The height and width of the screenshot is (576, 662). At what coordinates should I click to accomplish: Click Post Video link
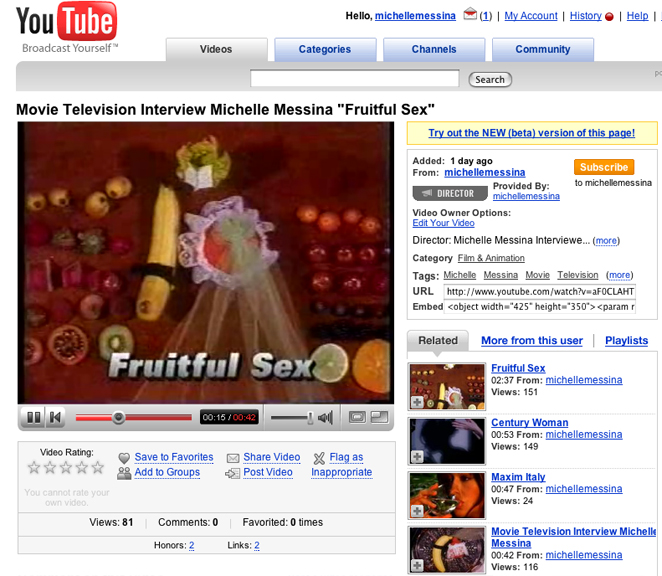tap(268, 473)
